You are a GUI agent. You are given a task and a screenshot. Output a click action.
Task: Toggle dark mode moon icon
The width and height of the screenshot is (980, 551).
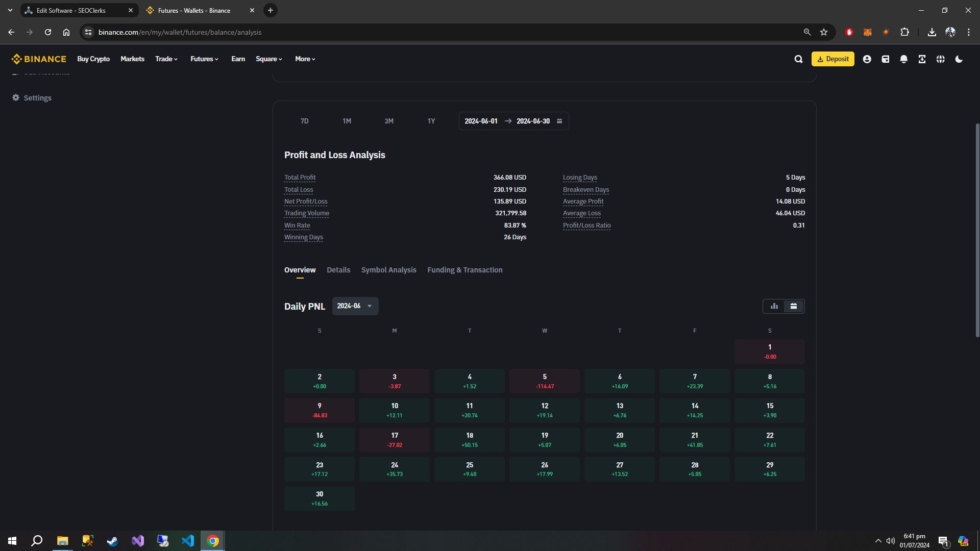pyautogui.click(x=959, y=59)
